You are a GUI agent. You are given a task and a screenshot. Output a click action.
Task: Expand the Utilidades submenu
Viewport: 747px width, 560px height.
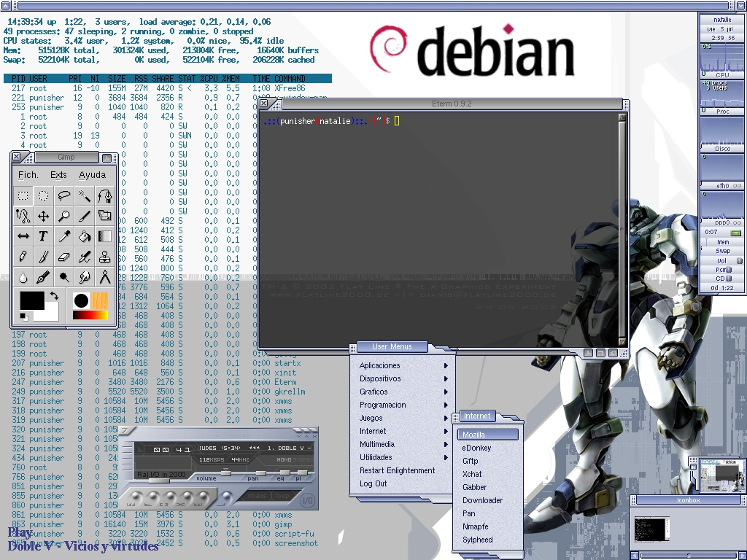point(403,457)
